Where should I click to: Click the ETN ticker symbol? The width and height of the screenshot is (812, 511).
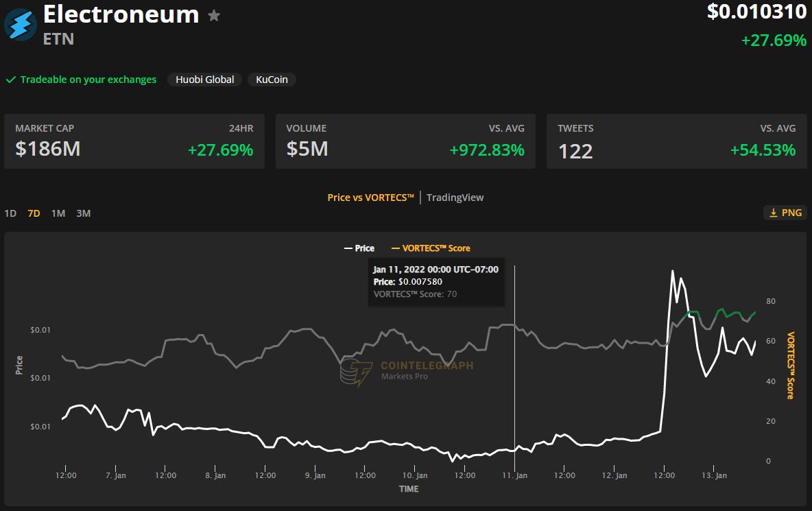(58, 39)
